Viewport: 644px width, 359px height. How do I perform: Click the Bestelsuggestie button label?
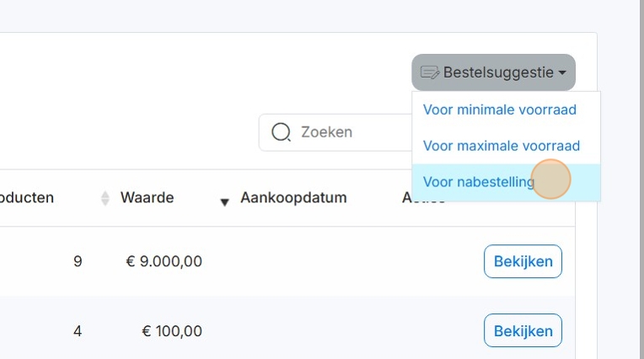coord(497,72)
